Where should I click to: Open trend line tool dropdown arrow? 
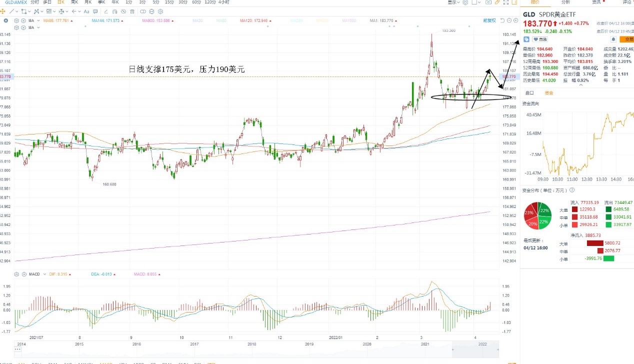pos(17,11)
